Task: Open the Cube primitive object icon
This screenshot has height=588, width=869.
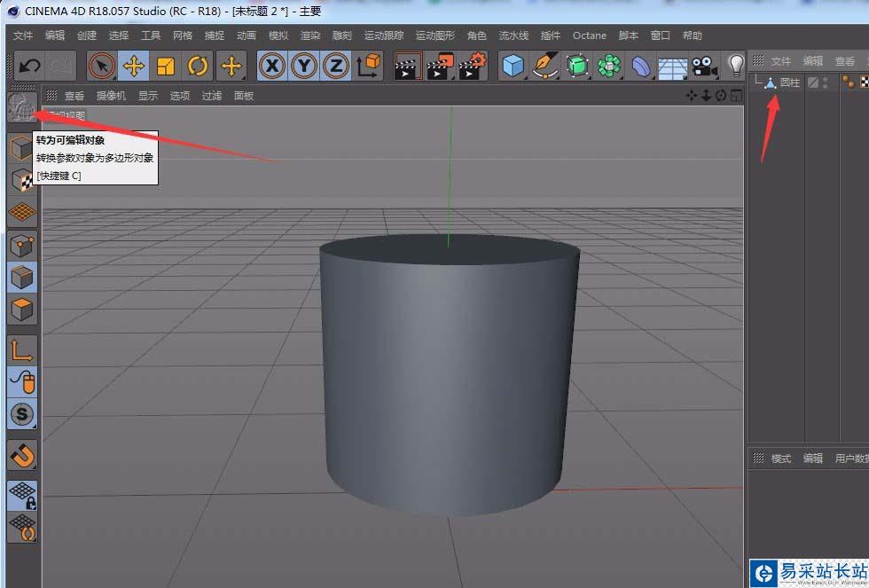Action: [513, 66]
